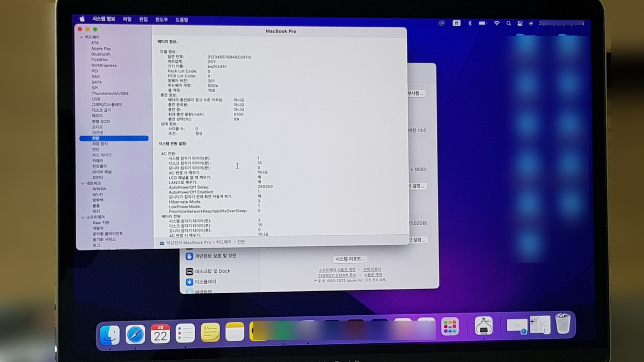
Task: Select Thunderbolt/USB4 in the sidebar
Action: pyautogui.click(x=110, y=93)
